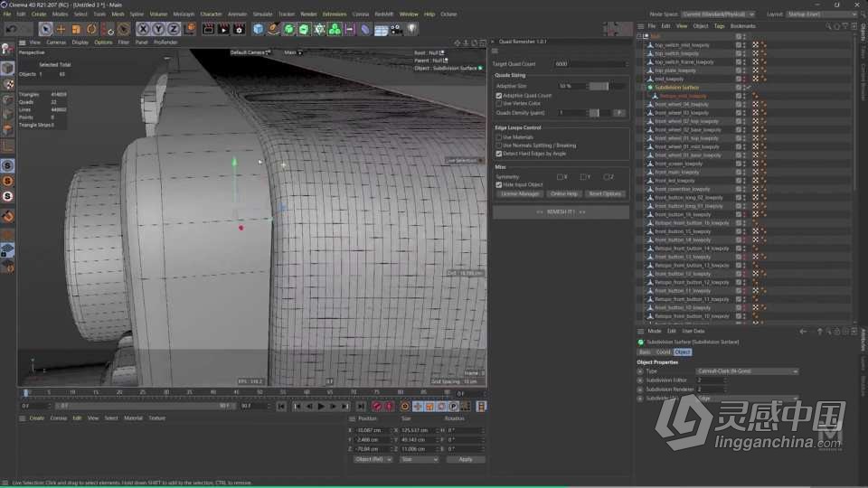Open the Object (Rel) coordinate dropdown

pyautogui.click(x=373, y=459)
